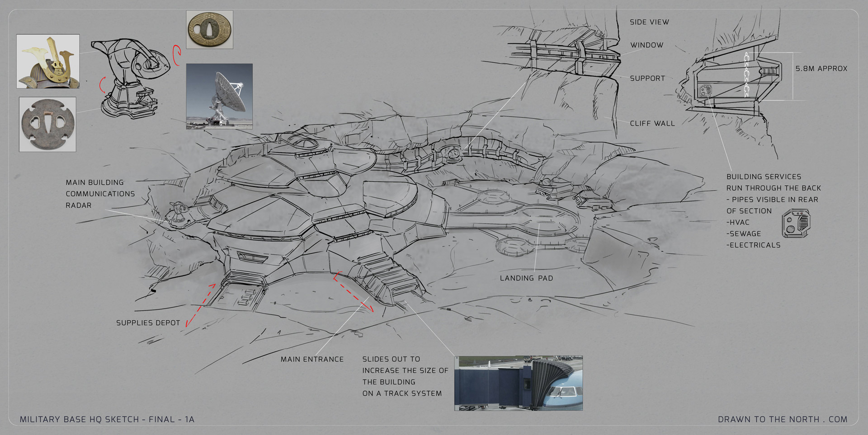Click the brass tsuba reference photo
This screenshot has width=868, height=435.
[x=210, y=30]
